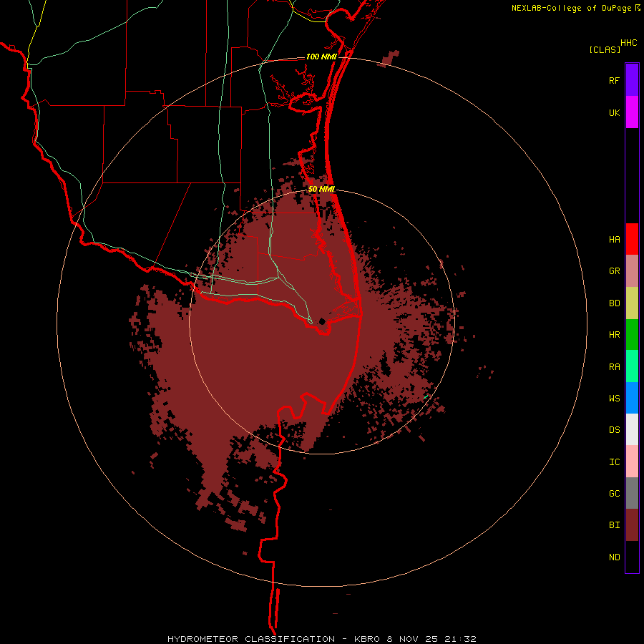The width and height of the screenshot is (644, 644).
Task: Click the GC legend label
Action: tap(614, 494)
